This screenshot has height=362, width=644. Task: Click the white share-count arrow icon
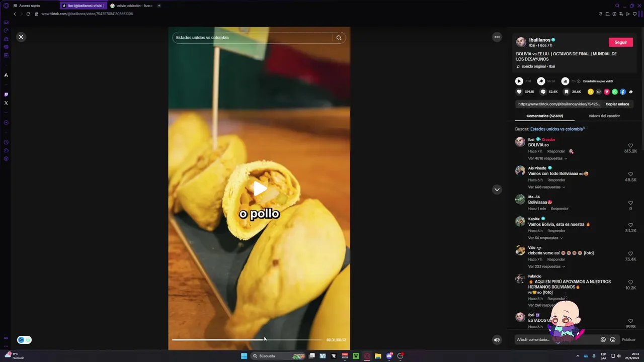[541, 81]
